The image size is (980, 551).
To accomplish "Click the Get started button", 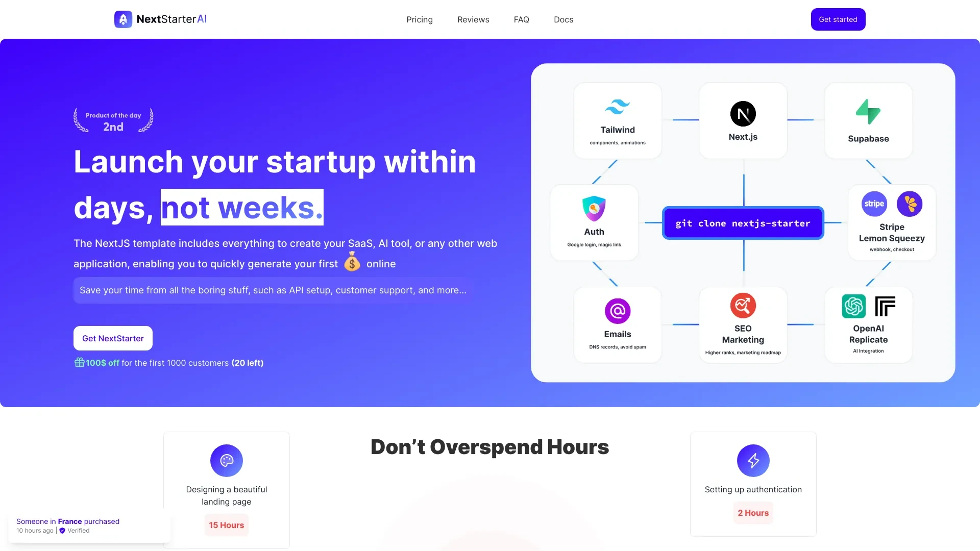I will (x=838, y=19).
